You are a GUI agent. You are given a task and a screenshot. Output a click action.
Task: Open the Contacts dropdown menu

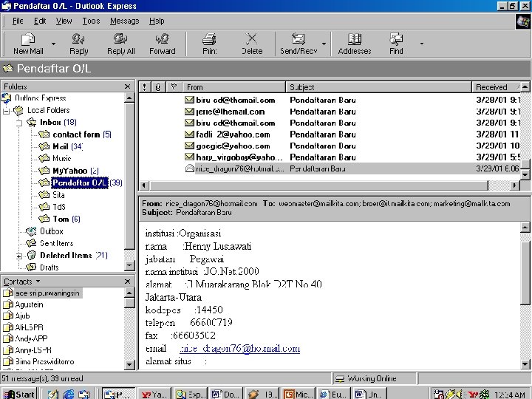pos(38,282)
